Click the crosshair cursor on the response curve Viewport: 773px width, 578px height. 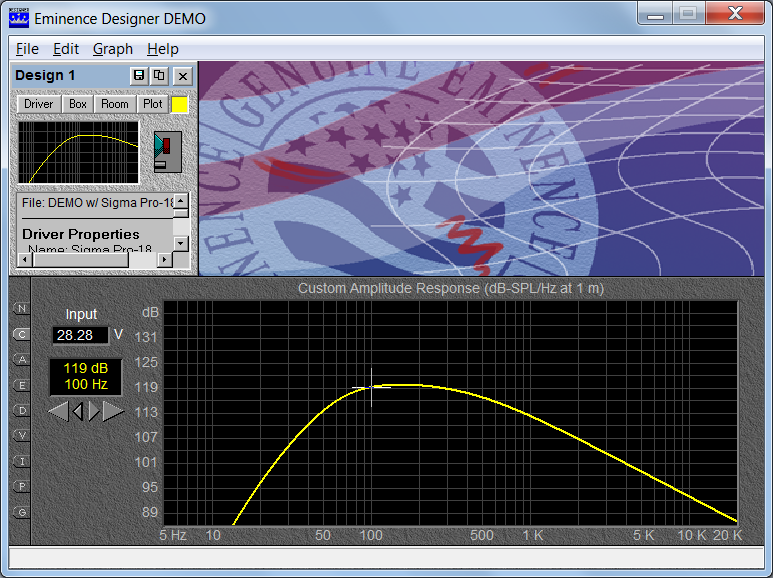(x=371, y=387)
